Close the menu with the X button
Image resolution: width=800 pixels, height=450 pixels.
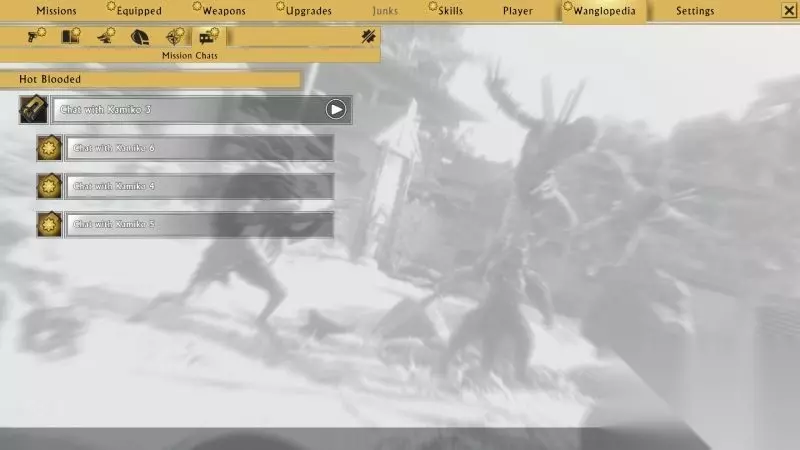coord(789,10)
